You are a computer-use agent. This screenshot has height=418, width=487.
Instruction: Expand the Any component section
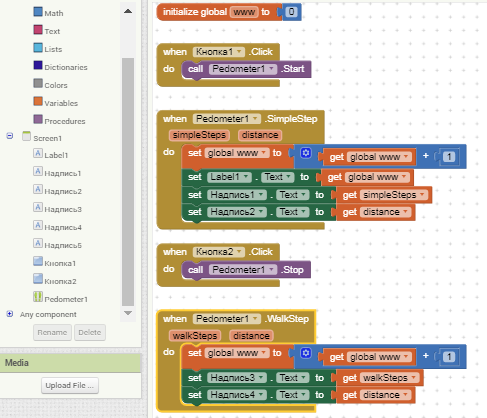tap(10, 314)
